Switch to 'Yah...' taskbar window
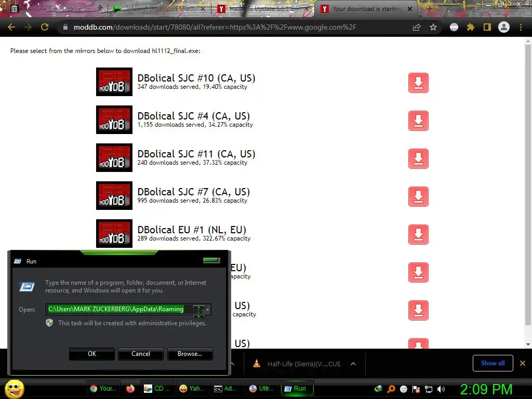The width and height of the screenshot is (532, 399). pos(192,389)
